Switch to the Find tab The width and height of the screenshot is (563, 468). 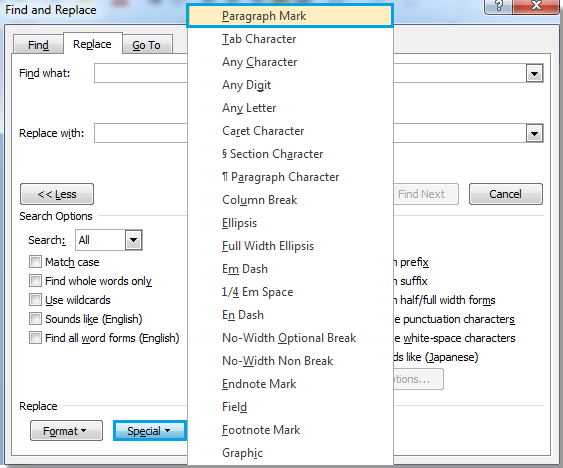pos(38,45)
